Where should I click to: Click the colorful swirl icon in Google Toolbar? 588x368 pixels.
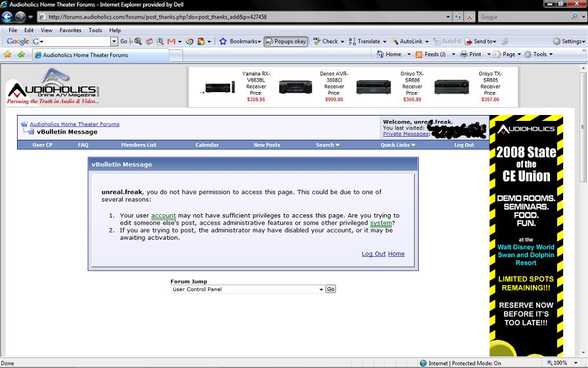point(190,41)
